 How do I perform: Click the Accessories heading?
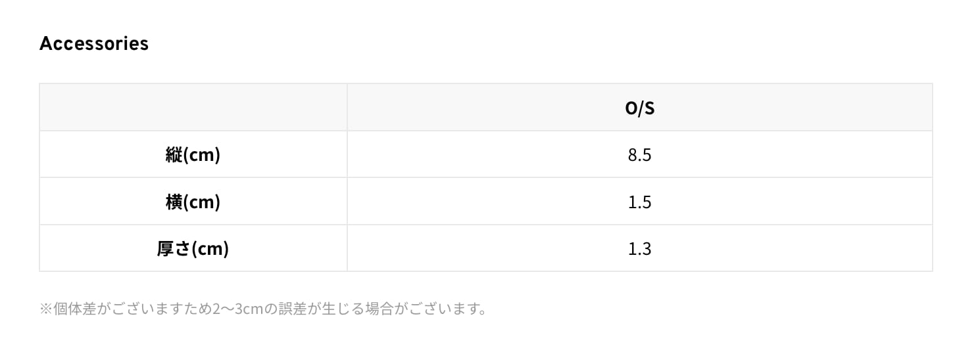point(94,43)
